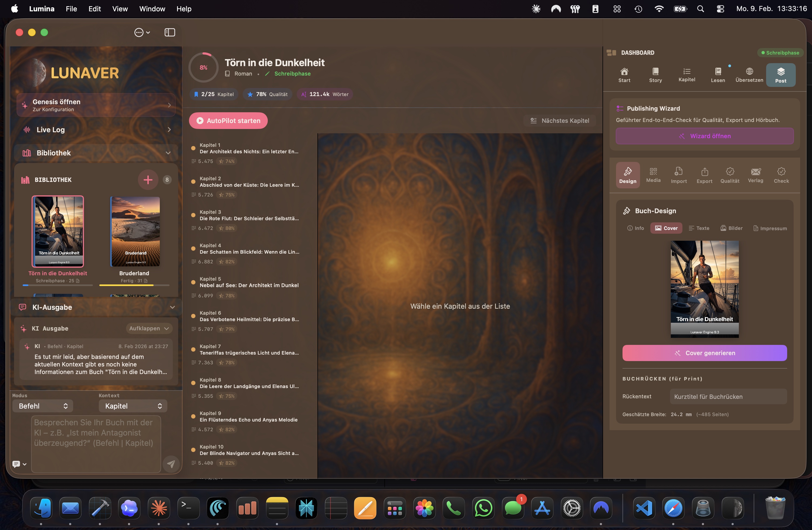
Task: Click the Wizard öffnen button
Action: (704, 136)
